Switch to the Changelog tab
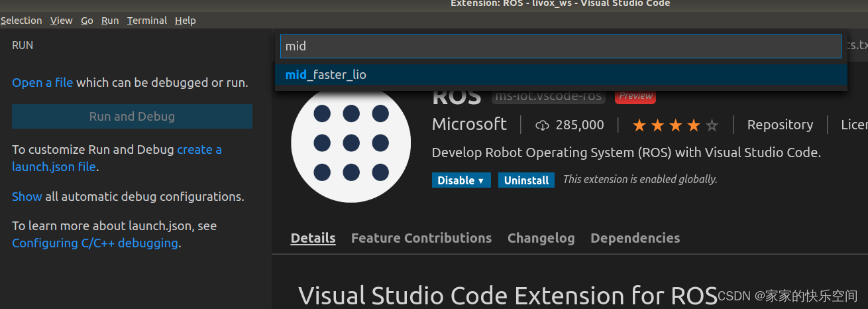This screenshot has width=868, height=309. pyautogui.click(x=541, y=238)
